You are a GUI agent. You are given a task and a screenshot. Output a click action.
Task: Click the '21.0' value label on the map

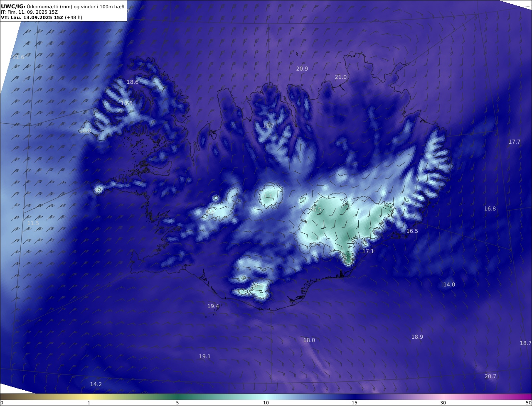coord(341,77)
